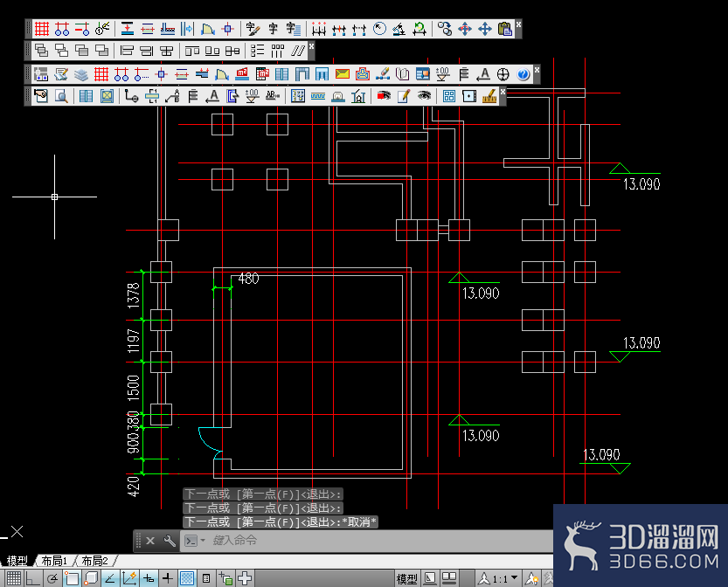The image size is (728, 587).
Task: Click the wrench customize icon on command line
Action: pos(170,541)
